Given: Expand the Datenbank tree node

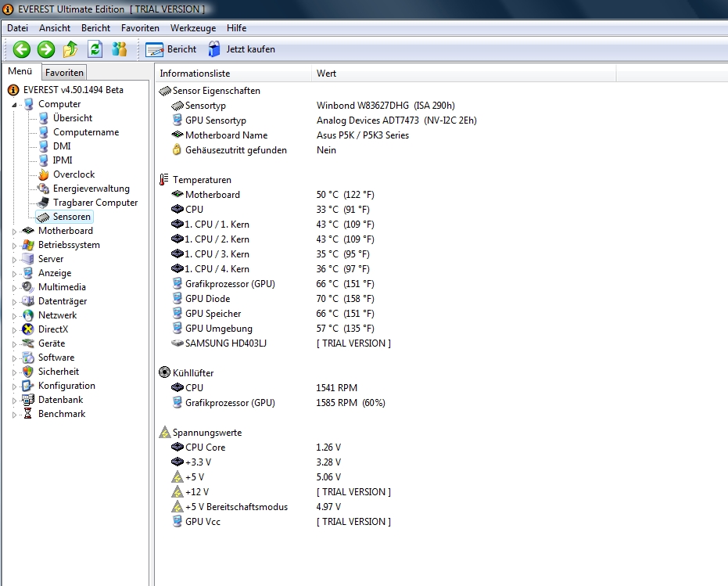Looking at the screenshot, I should tap(14, 401).
